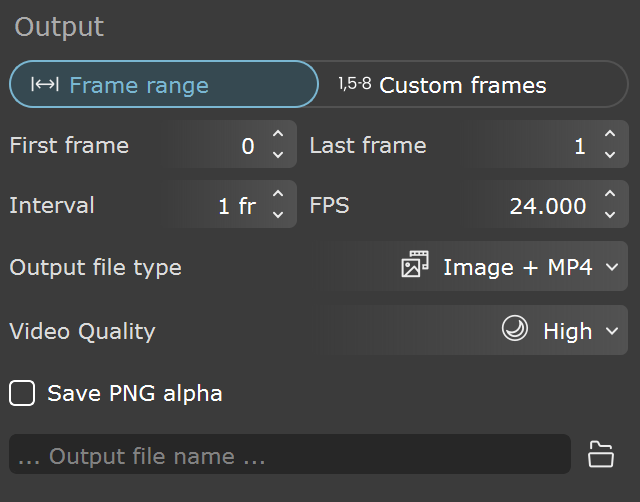Decrease First frame with down arrow

tap(278, 155)
